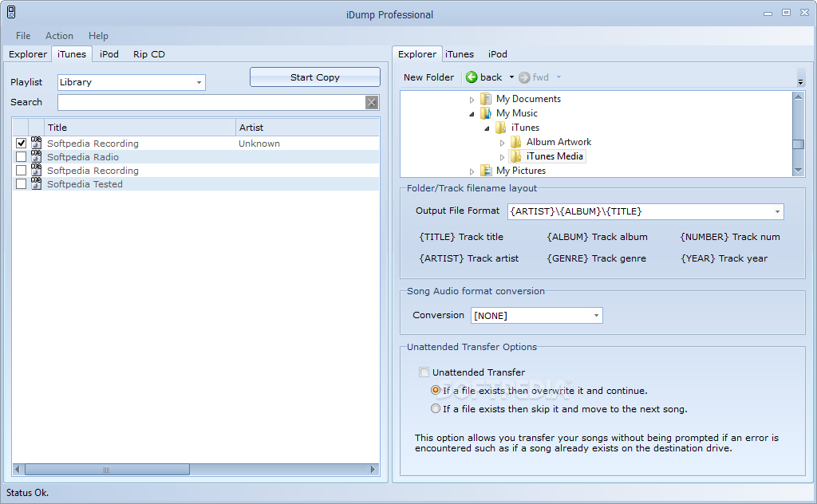Select skip existing file radio option
The height and width of the screenshot is (504, 817).
(x=436, y=409)
